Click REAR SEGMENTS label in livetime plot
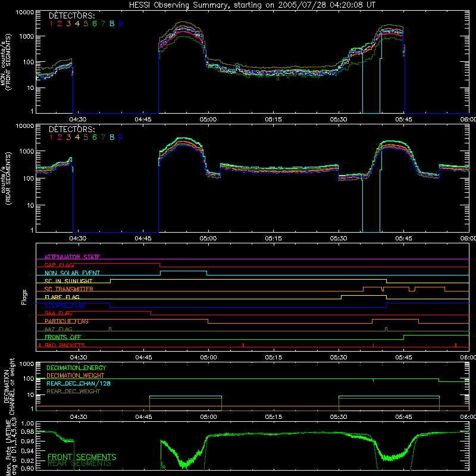476x476 pixels. click(79, 464)
